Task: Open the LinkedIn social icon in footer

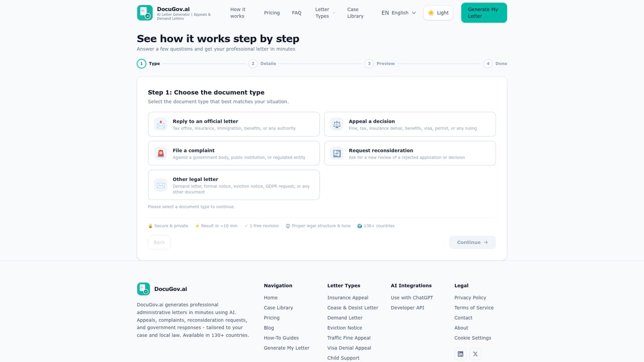Action: pos(460,354)
